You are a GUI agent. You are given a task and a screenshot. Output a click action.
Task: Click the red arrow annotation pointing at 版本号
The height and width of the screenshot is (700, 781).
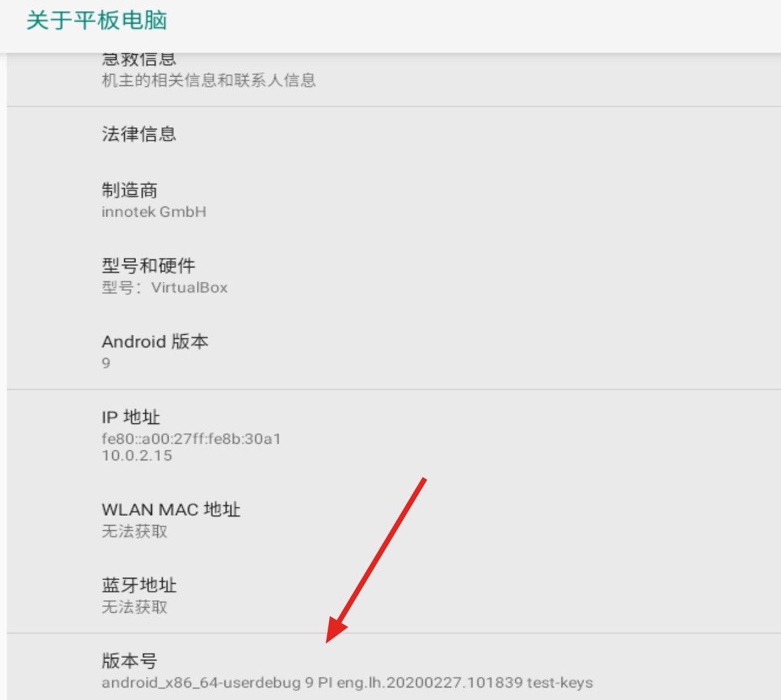(x=376, y=560)
